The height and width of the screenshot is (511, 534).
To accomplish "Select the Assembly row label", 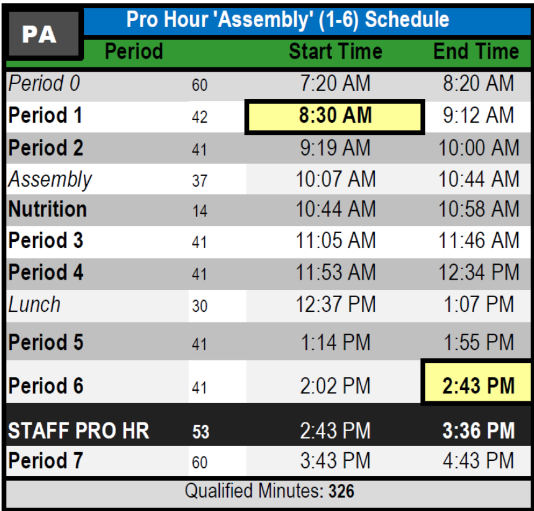I will [x=50, y=180].
